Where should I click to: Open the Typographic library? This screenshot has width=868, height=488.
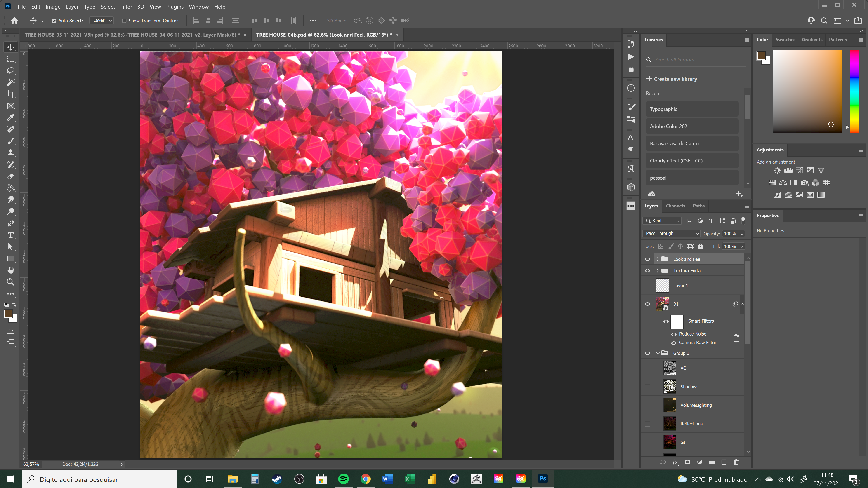coord(691,109)
